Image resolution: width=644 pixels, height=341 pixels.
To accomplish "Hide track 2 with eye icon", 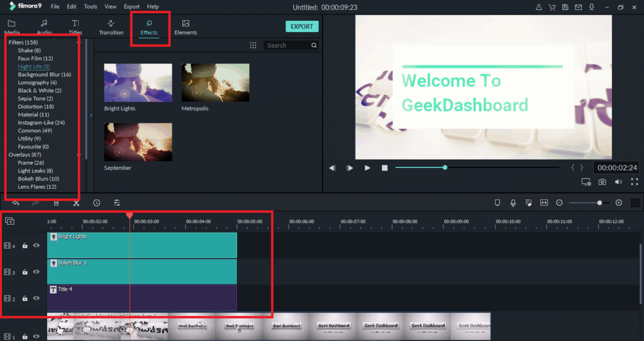I will [36, 298].
